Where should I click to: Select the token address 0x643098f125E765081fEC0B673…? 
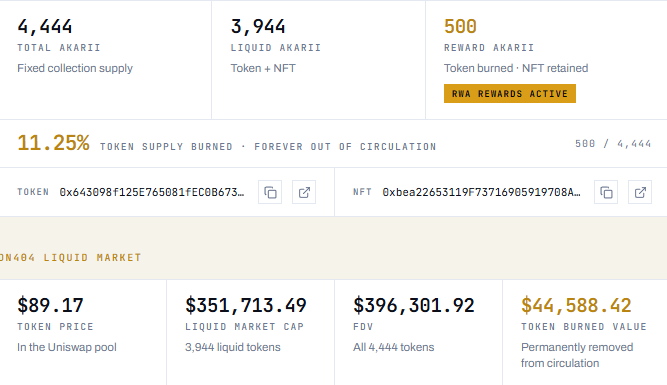[x=152, y=192]
